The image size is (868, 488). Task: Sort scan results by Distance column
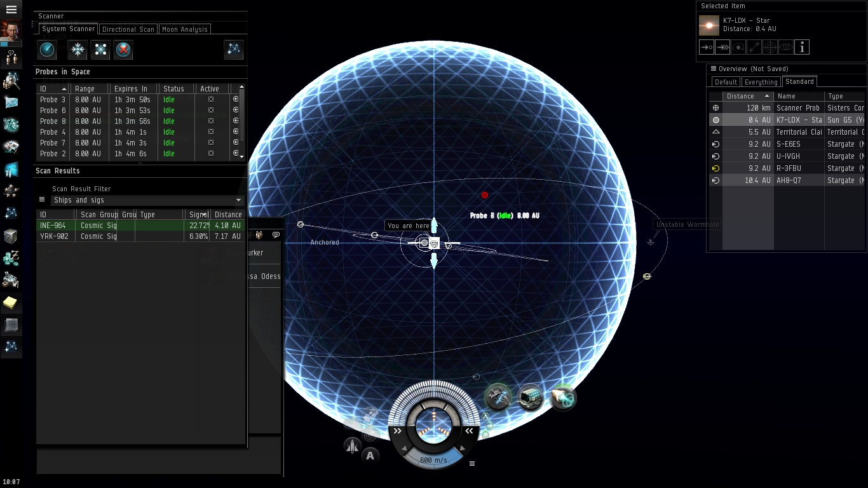pos(227,215)
